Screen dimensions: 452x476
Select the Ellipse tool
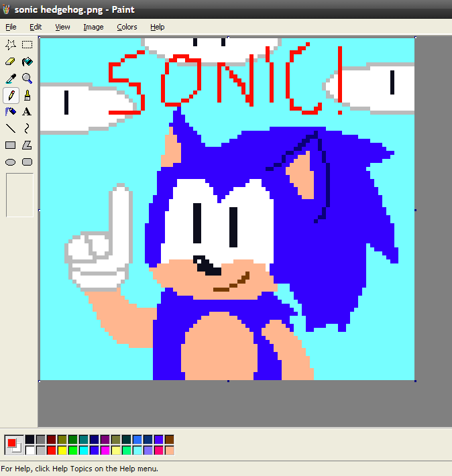(x=11, y=162)
